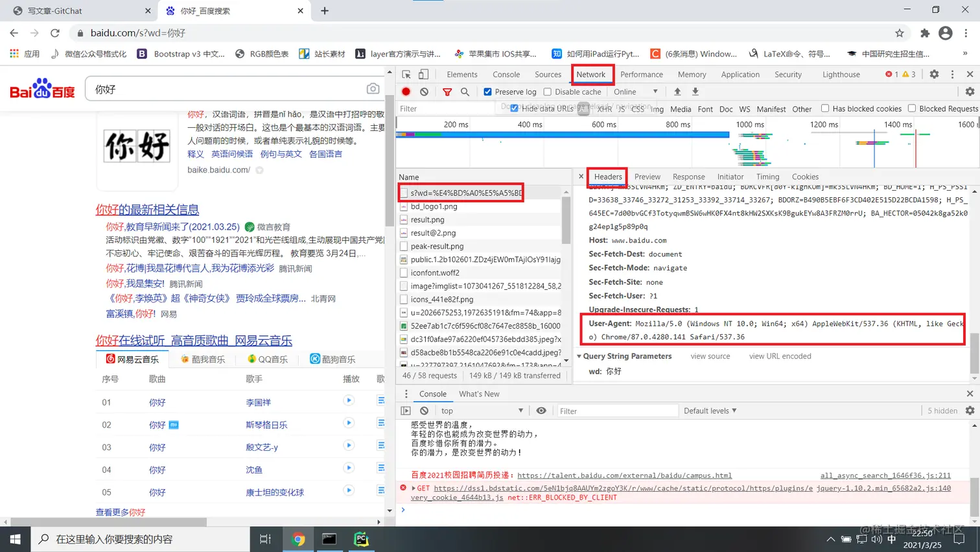The image size is (980, 552).
Task: Click the Baidu camera image search icon
Action: click(373, 89)
